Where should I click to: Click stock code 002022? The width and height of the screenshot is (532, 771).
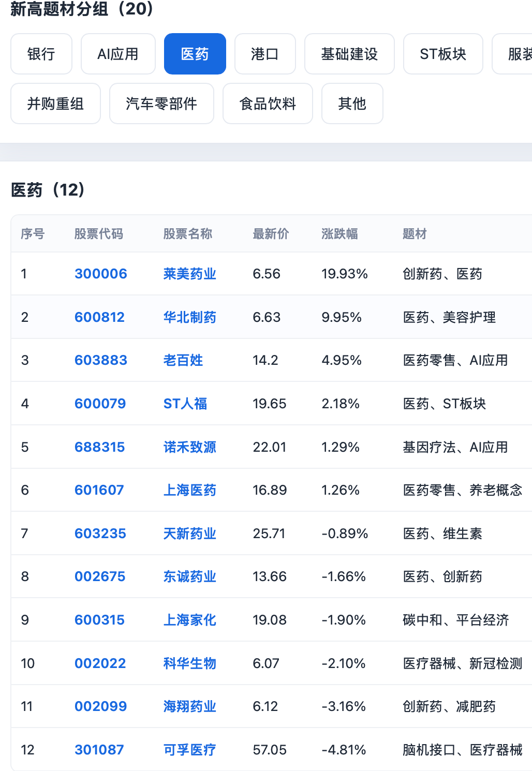(100, 663)
